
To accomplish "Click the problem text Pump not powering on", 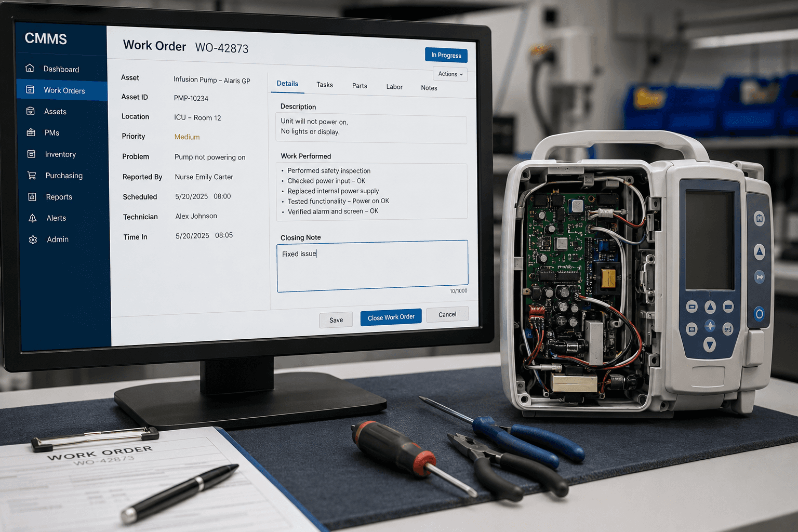I will 210,157.
